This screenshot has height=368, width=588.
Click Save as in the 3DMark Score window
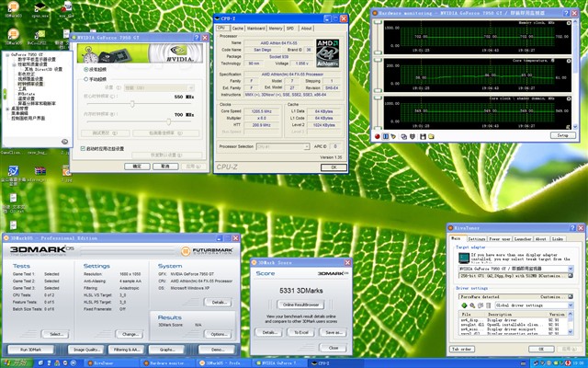(x=333, y=332)
